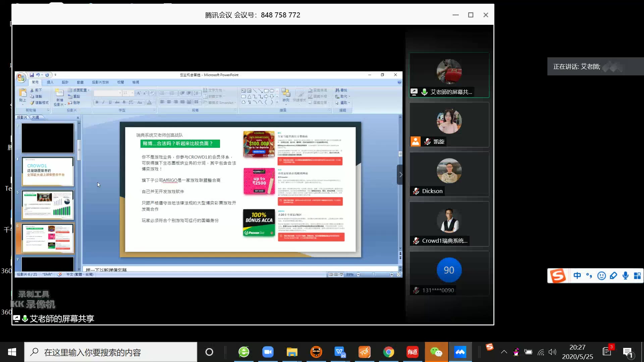Viewport: 644px width, 362px height.
Task: Toggle align text left
Action: point(162,102)
